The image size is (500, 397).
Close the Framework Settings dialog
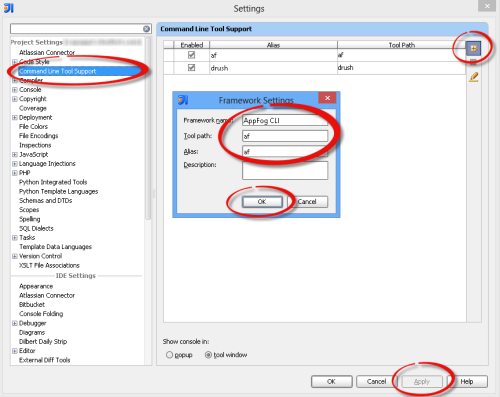[327, 98]
